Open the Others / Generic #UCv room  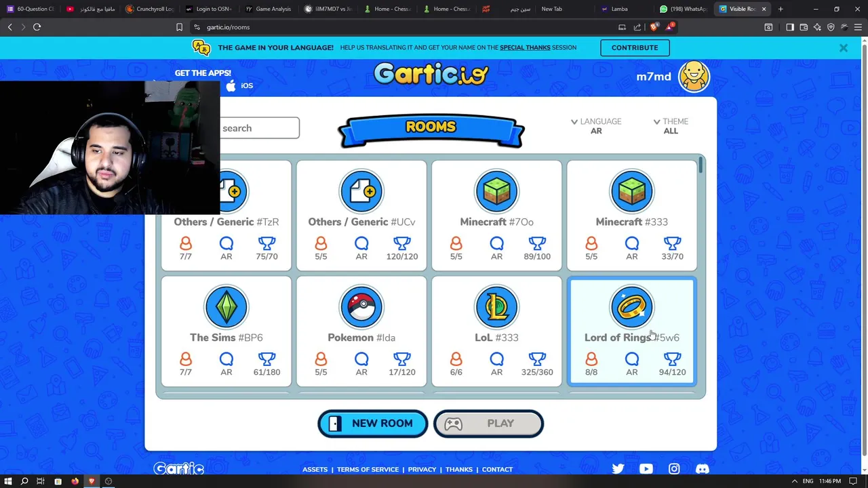click(x=361, y=216)
